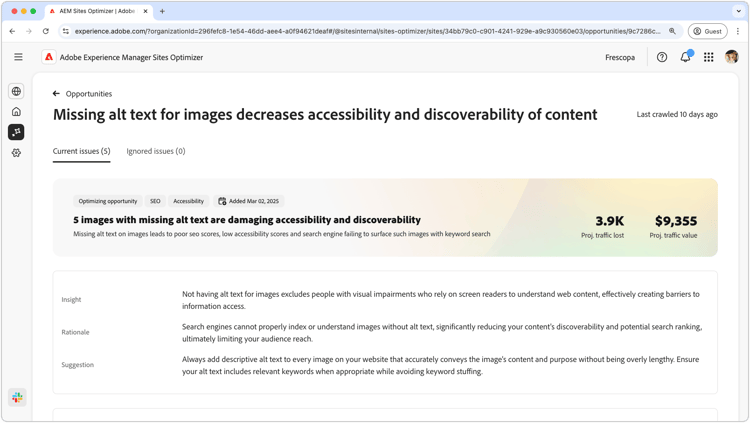Click the 5 images with missing alt text headline
Screen dimensions: 750x423
247,220
